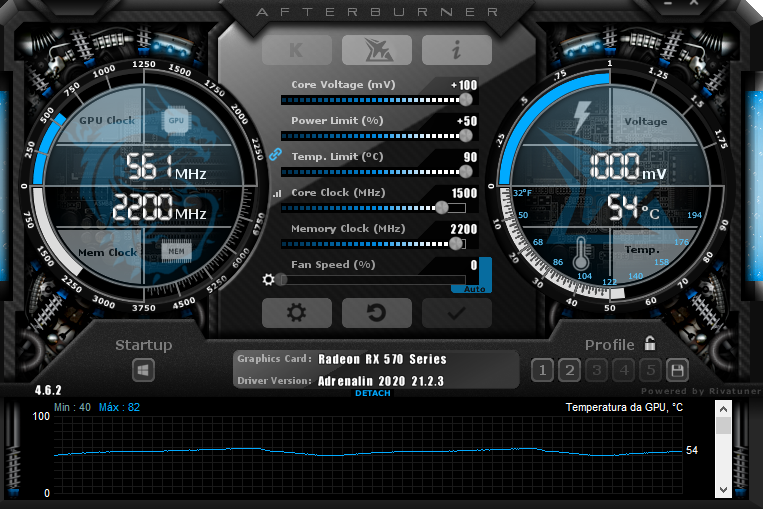The height and width of the screenshot is (509, 763).
Task: Click the DETACH link
Action: [x=373, y=393]
